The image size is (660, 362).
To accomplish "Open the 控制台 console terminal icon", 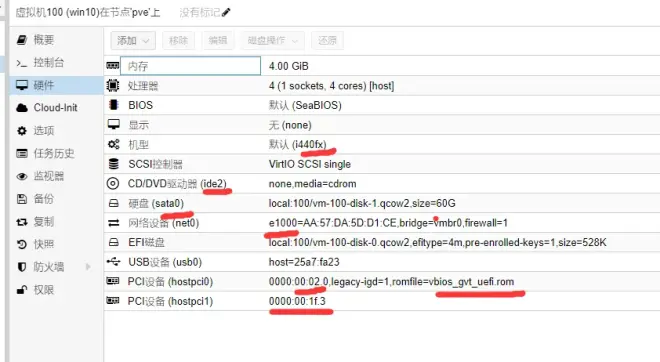I will point(22,63).
